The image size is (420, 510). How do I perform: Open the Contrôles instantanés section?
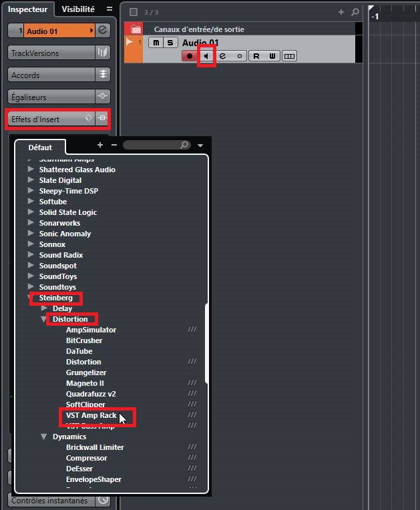coord(51,500)
